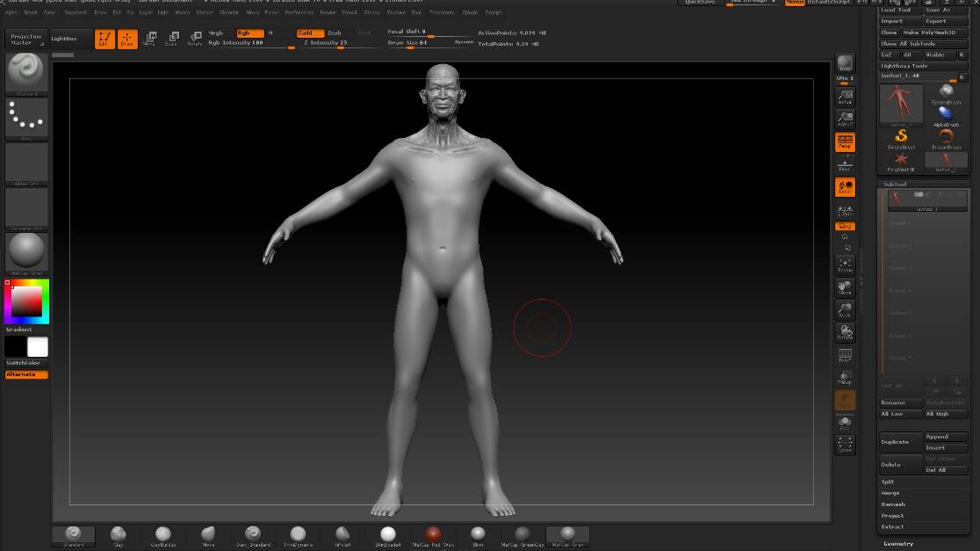980x551 pixels.
Task: Expand the SubTool palette header
Action: (x=895, y=185)
